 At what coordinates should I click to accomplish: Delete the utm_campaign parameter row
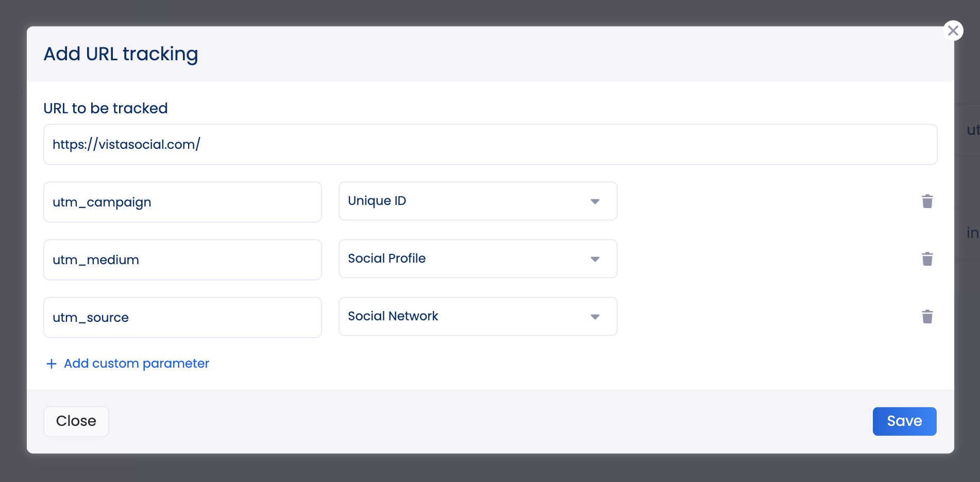pos(927,201)
